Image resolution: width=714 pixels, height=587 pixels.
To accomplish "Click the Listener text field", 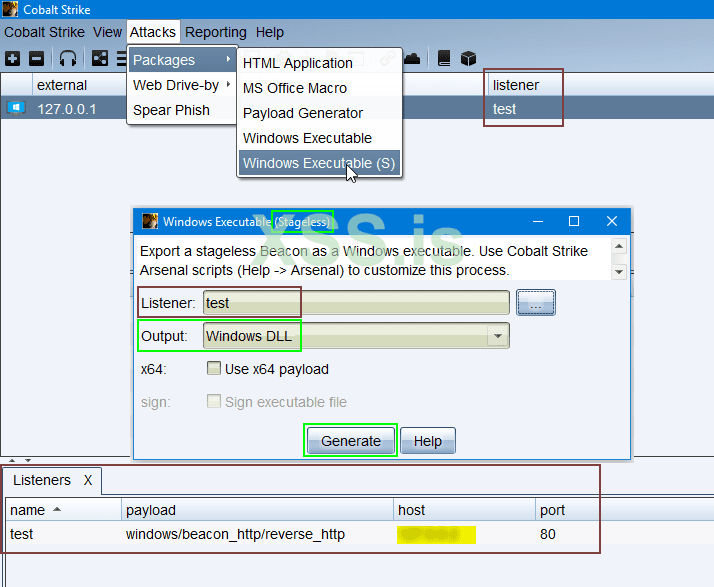I will [x=356, y=303].
